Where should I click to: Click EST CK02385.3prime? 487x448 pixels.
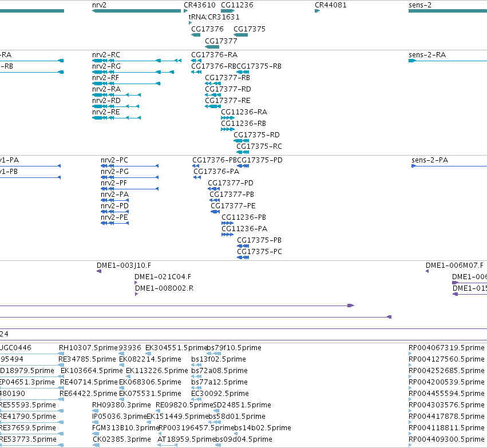[x=122, y=439]
